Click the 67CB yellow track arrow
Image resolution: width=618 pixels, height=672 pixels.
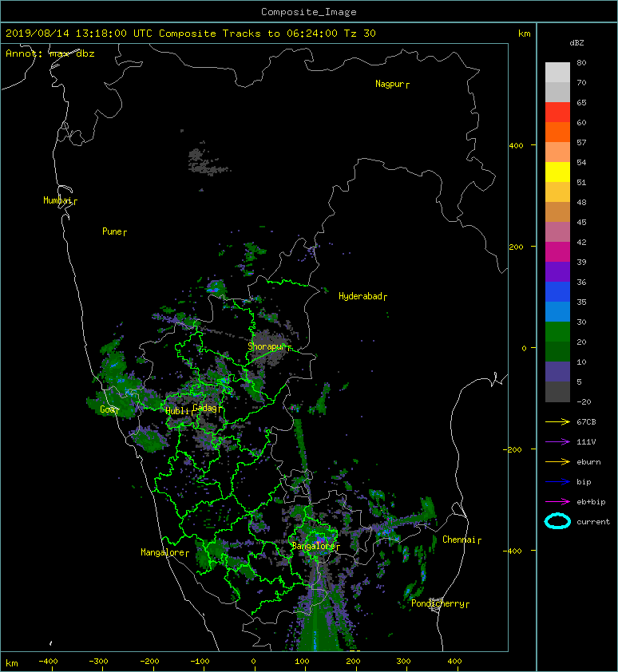(557, 421)
